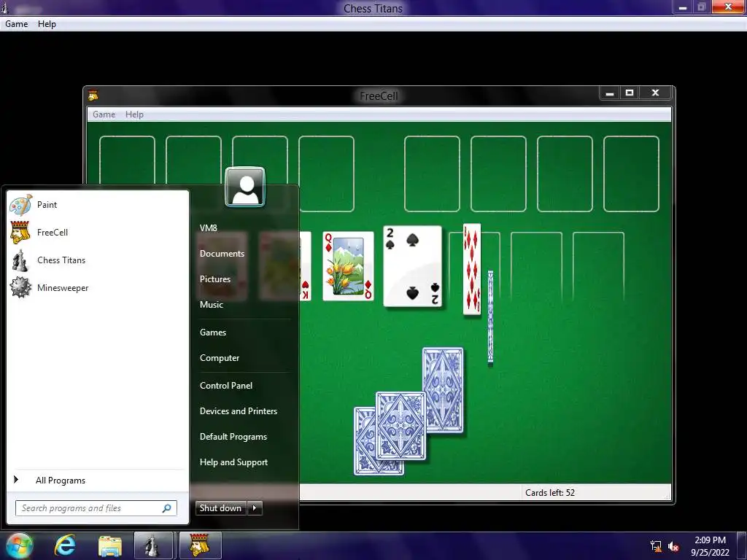
Task: Select the 2 of Spades card
Action: [413, 267]
